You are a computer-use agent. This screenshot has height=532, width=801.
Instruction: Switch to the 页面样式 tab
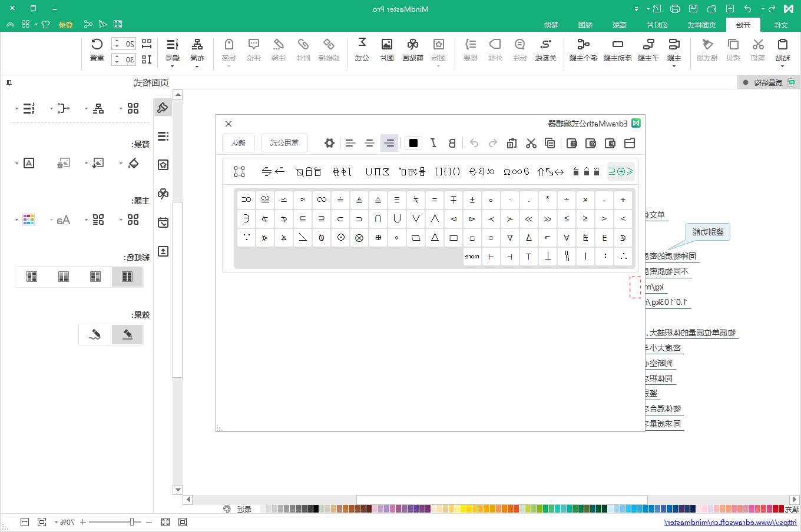(702, 25)
